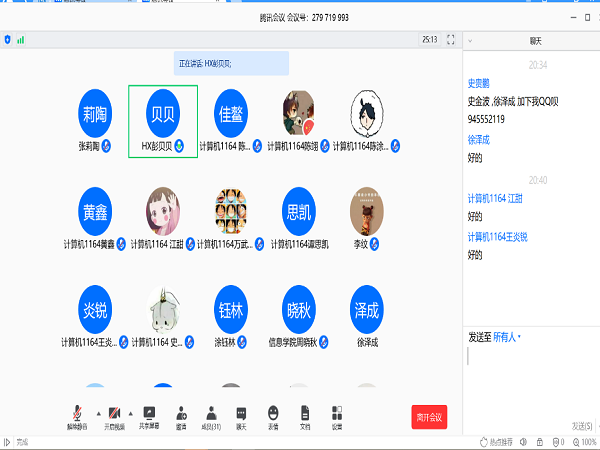600x450 pixels.
Task: Open the 文档 documents tool
Action: pyautogui.click(x=305, y=418)
